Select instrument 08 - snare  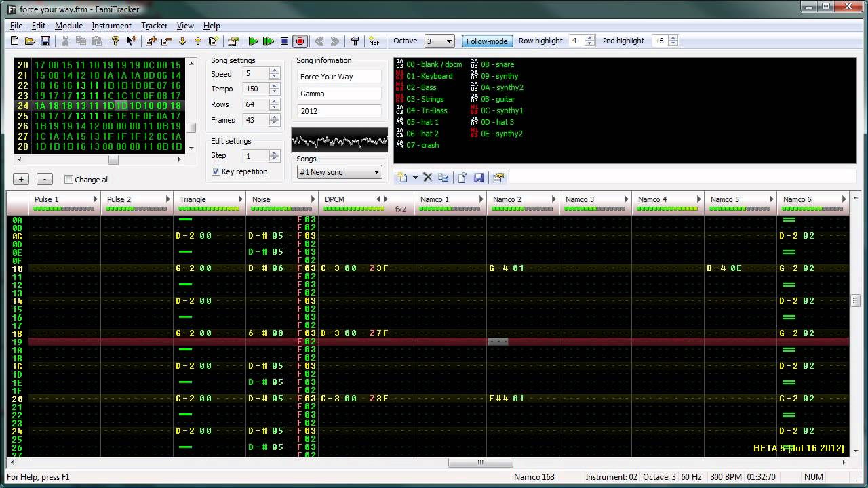[x=492, y=64]
